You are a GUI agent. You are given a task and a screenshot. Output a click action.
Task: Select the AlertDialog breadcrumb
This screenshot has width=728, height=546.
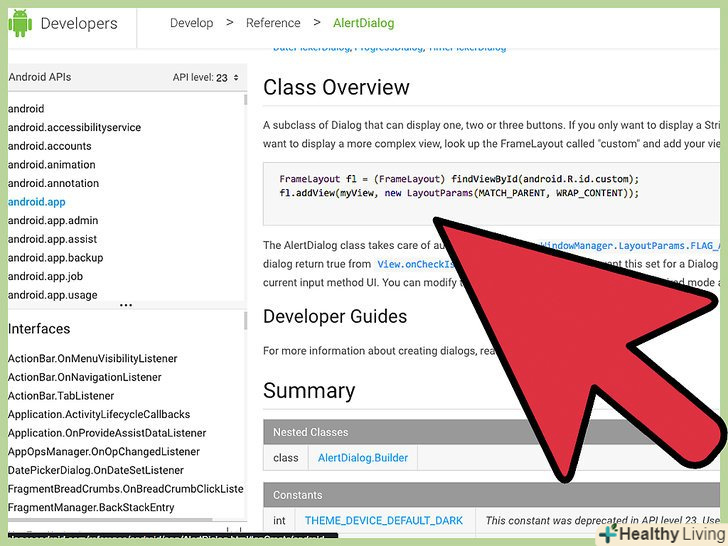(364, 23)
